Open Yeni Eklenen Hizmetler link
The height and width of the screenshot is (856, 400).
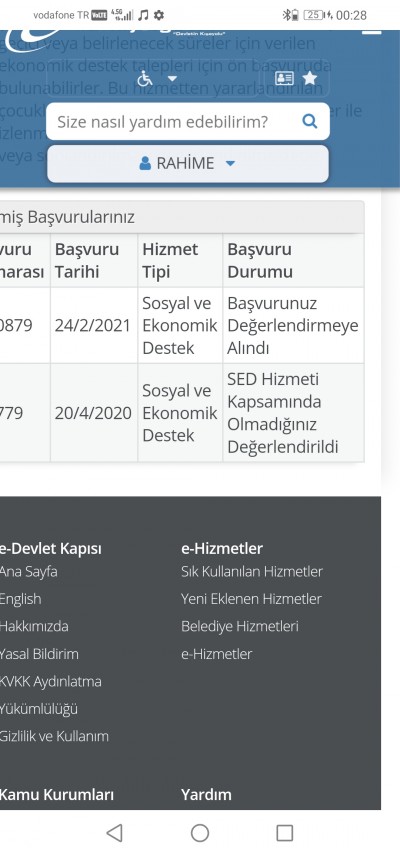(251, 599)
